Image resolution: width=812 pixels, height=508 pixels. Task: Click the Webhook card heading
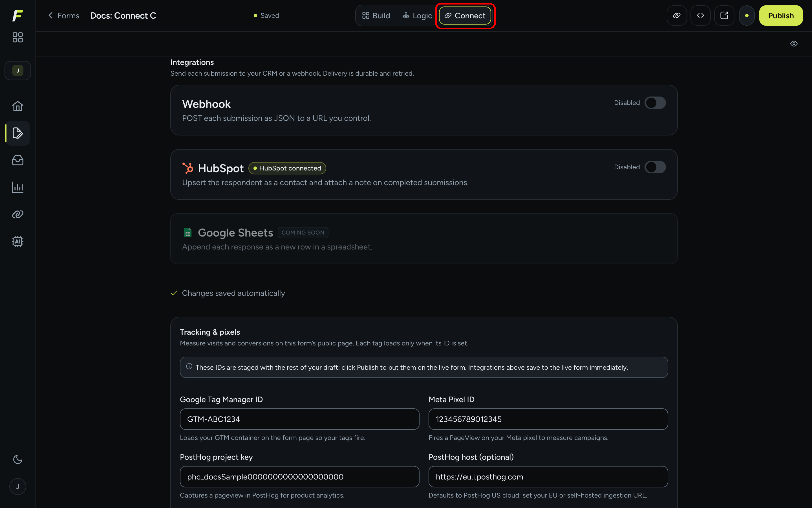pyautogui.click(x=206, y=104)
